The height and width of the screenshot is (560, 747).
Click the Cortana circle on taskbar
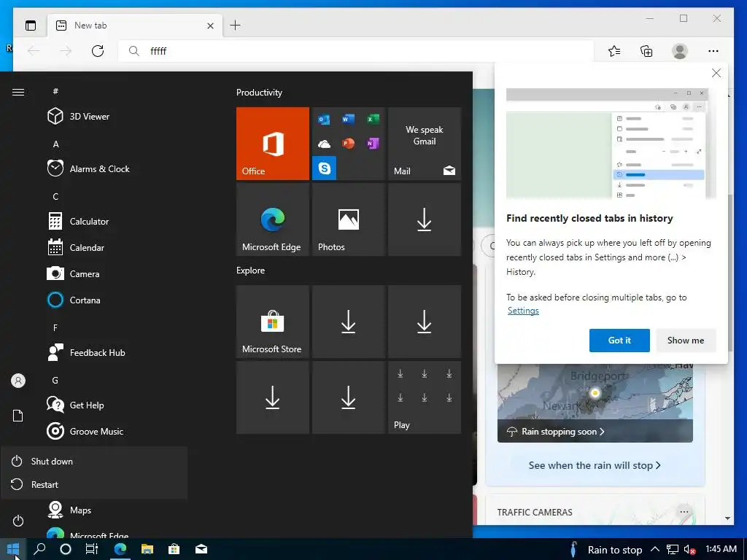[66, 549]
